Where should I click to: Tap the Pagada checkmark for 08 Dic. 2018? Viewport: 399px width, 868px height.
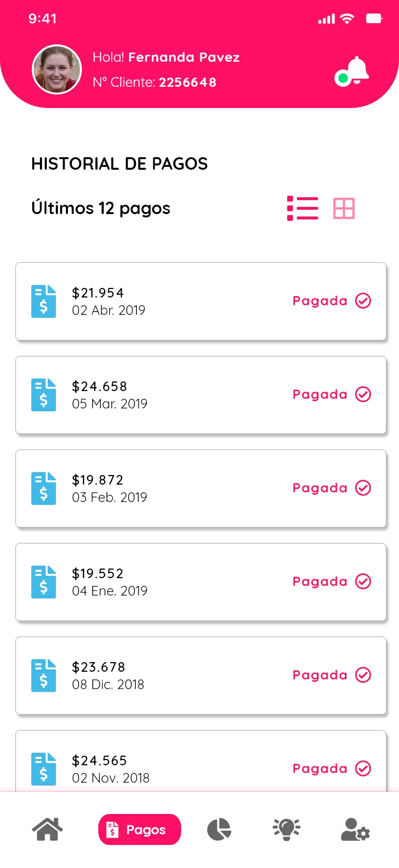[363, 675]
